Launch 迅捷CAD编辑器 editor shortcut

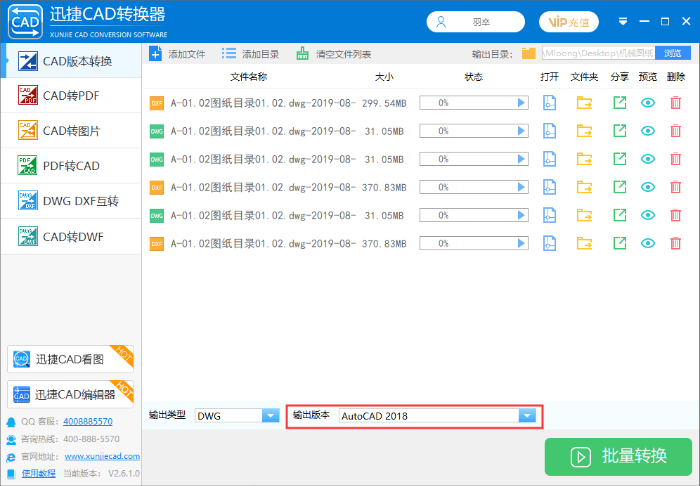(x=70, y=394)
